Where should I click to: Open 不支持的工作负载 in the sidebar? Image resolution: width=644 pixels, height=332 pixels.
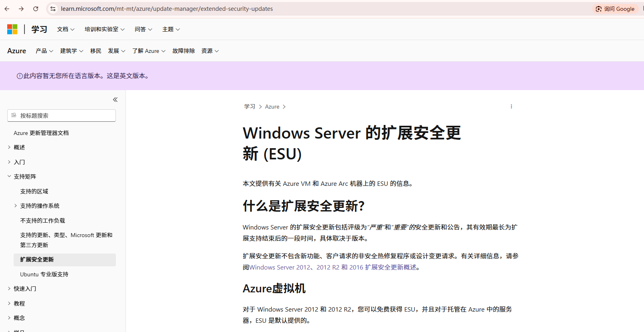tap(43, 221)
